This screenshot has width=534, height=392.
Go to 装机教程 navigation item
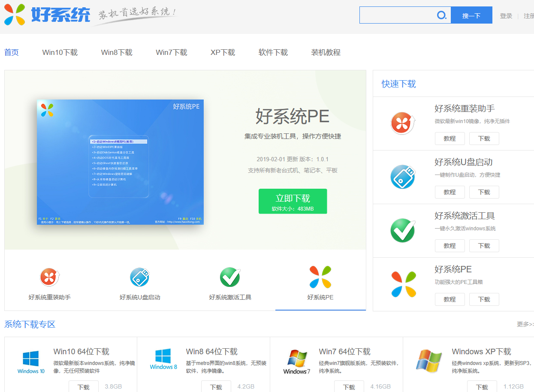[326, 52]
